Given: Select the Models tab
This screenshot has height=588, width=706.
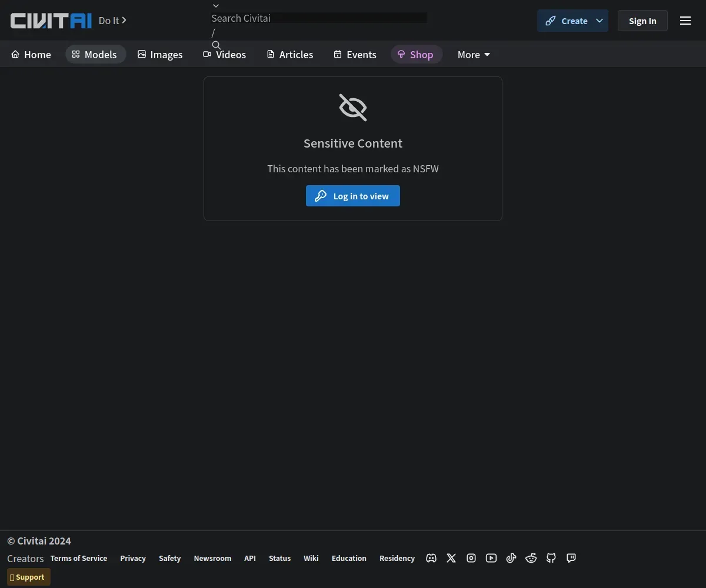Looking at the screenshot, I should 95,54.
